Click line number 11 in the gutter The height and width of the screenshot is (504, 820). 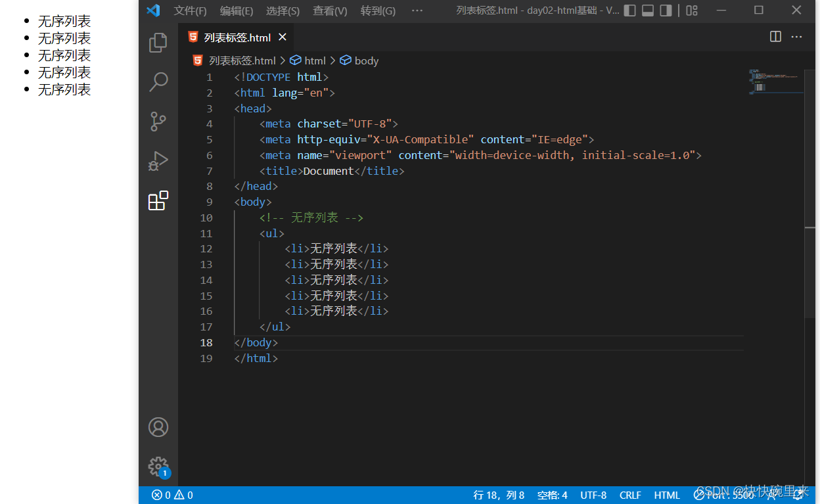tap(206, 233)
